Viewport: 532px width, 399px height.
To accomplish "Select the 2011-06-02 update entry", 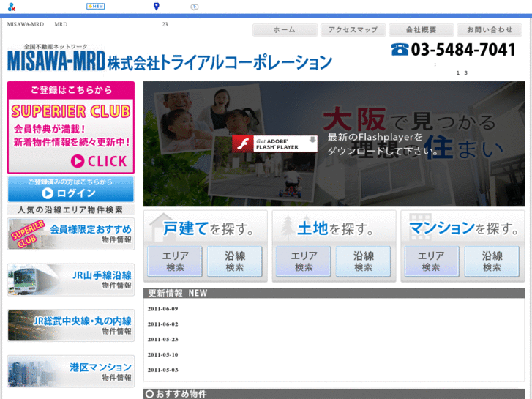I will (x=163, y=324).
